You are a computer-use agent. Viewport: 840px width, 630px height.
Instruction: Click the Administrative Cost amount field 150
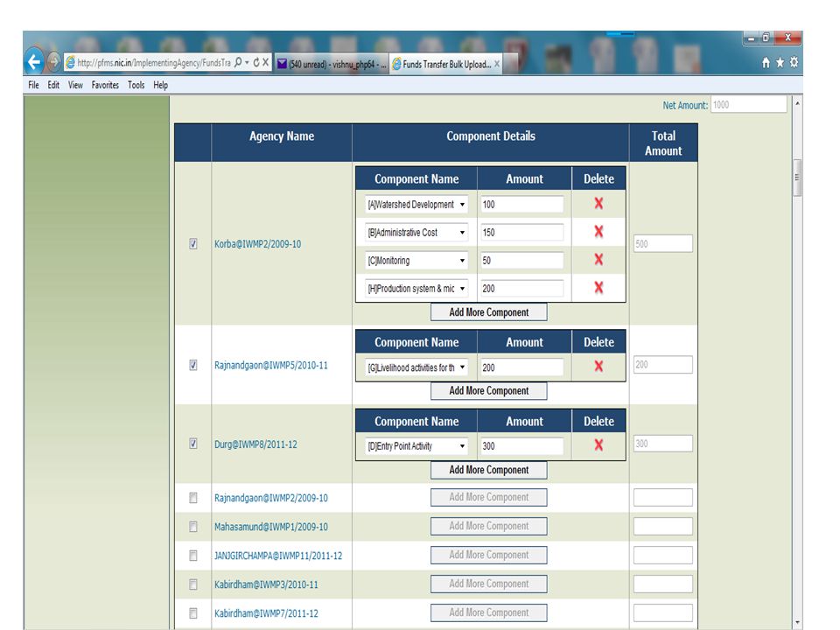point(521,233)
